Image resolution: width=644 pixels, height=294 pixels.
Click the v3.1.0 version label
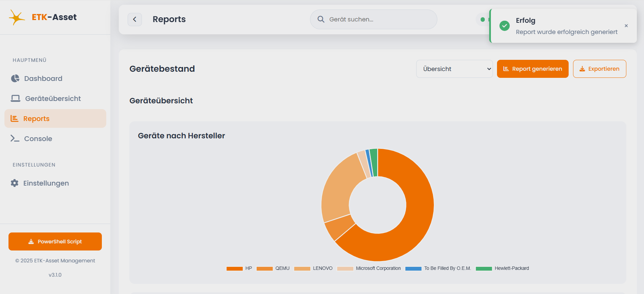55,275
